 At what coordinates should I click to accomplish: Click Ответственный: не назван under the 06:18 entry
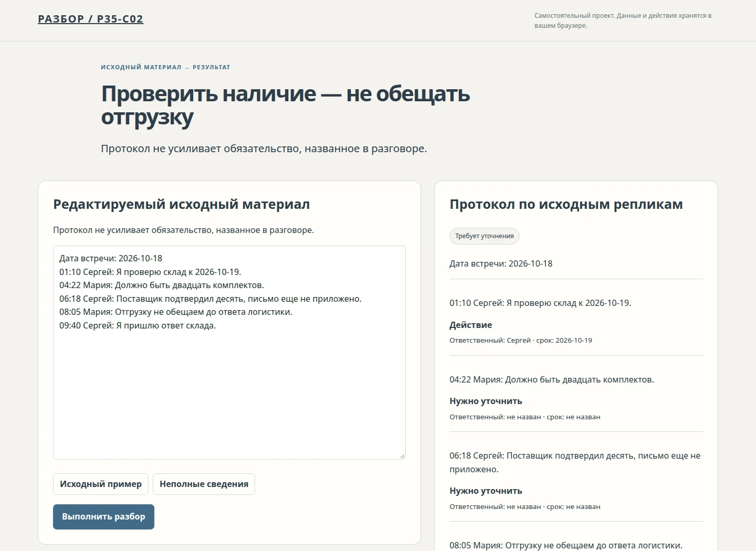point(525,506)
